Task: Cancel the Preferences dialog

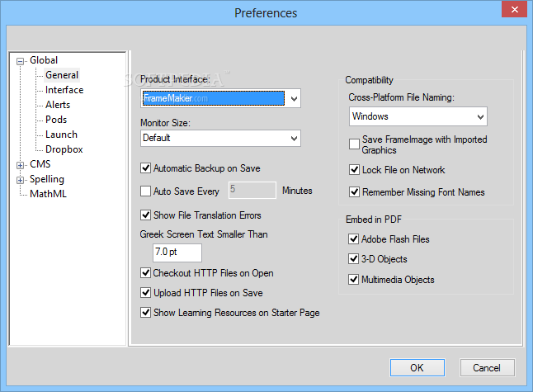Action: (x=487, y=367)
